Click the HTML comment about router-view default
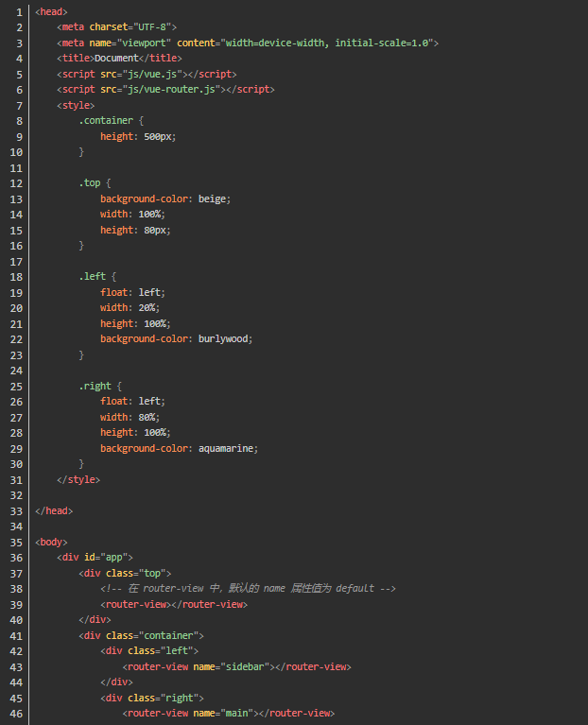 (248, 588)
